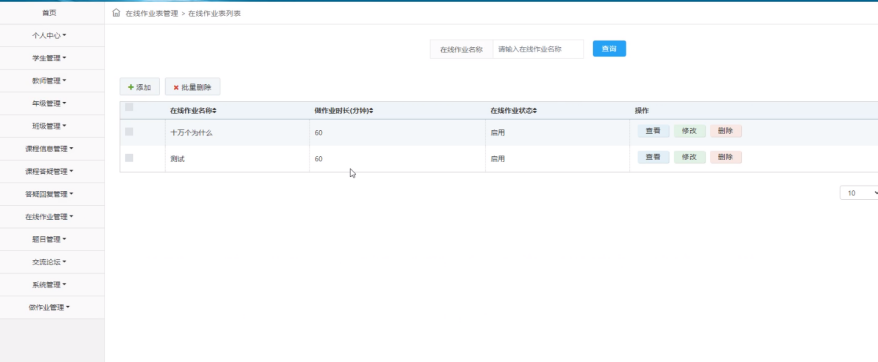Focus the 请输入在线作业名称 input field
The height and width of the screenshot is (362, 878).
click(538, 49)
